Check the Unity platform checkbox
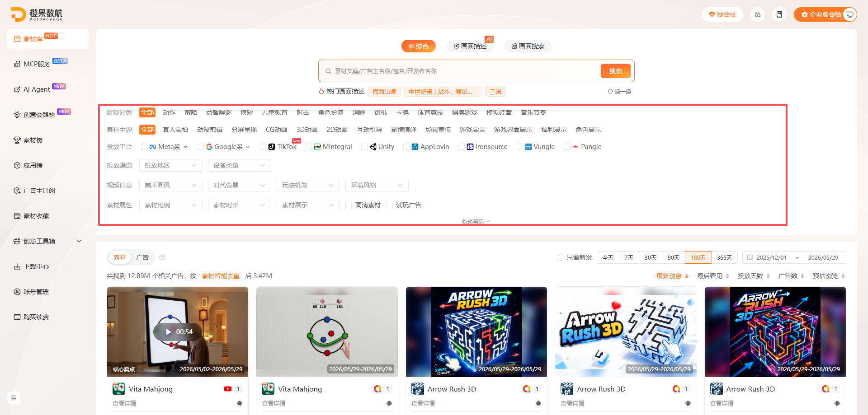This screenshot has width=868, height=415. (364, 147)
